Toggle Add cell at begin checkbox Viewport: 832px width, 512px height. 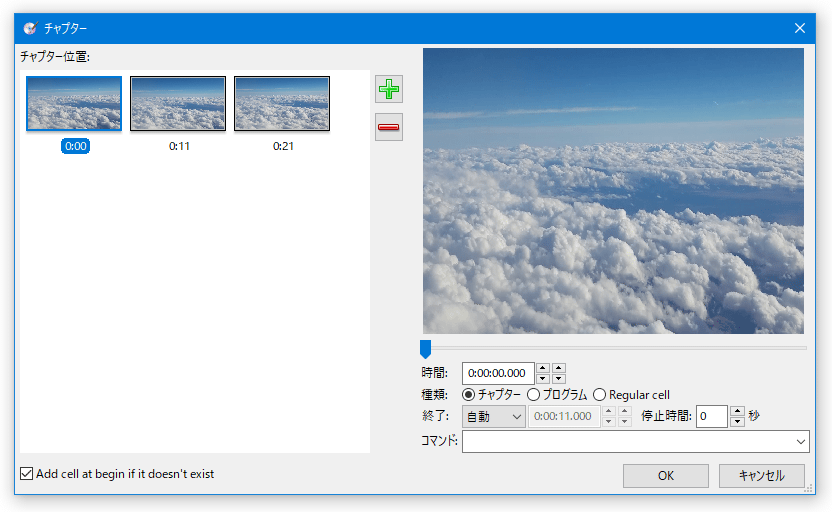coord(27,473)
